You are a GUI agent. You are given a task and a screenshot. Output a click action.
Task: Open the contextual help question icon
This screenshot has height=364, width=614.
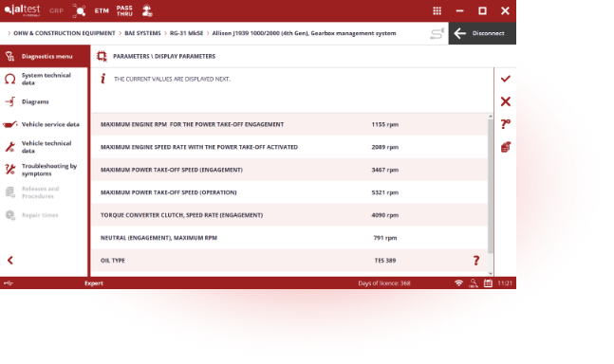coord(506,124)
